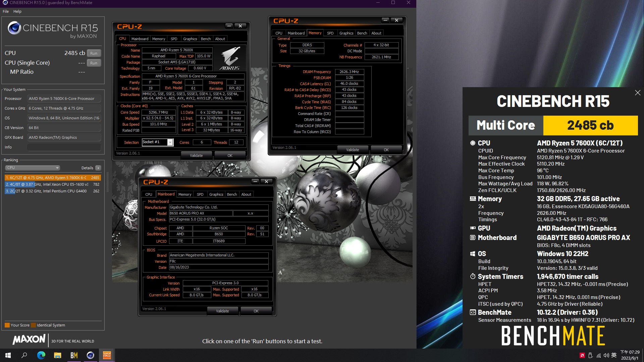Click OK in CPU-Z CPU window
Image resolution: width=644 pixels, height=362 pixels.
click(x=230, y=156)
